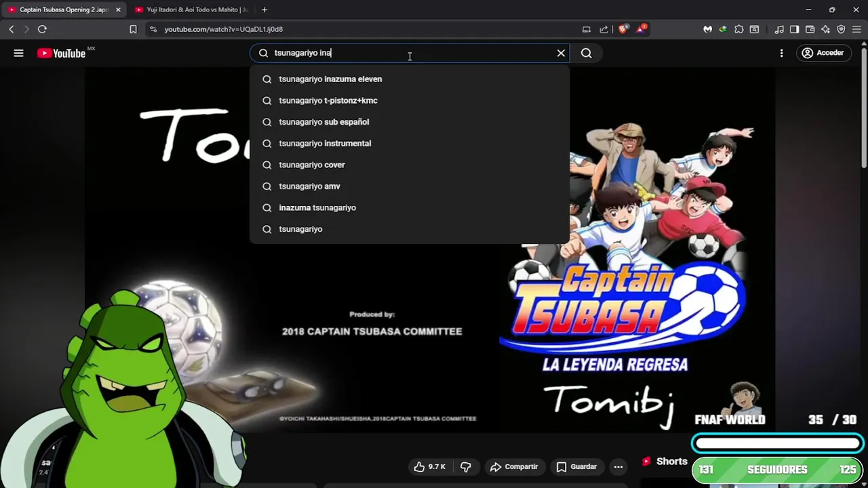Pick suggestion "tsunagariyo t-pistonz+kmc"
Image resolution: width=868 pixels, height=488 pixels.
[410, 100]
